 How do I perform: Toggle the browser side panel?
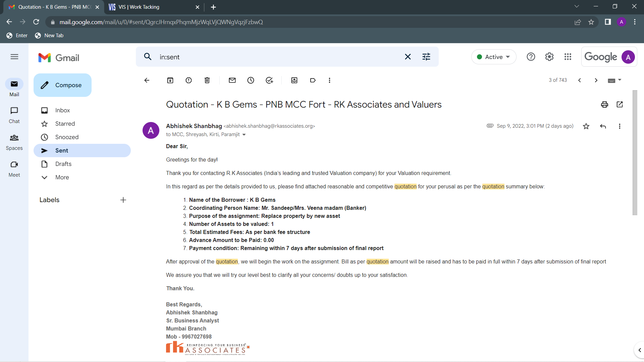[607, 22]
